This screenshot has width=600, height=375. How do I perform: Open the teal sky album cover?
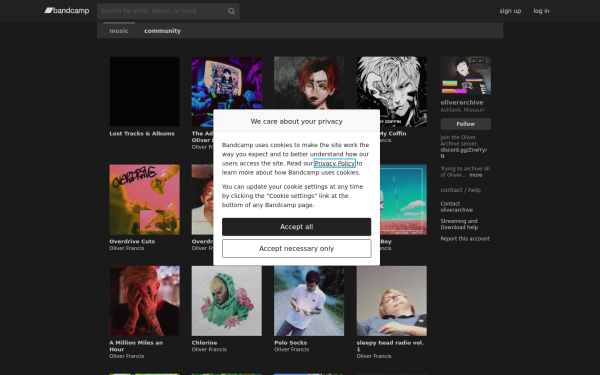pyautogui.click(x=403, y=199)
